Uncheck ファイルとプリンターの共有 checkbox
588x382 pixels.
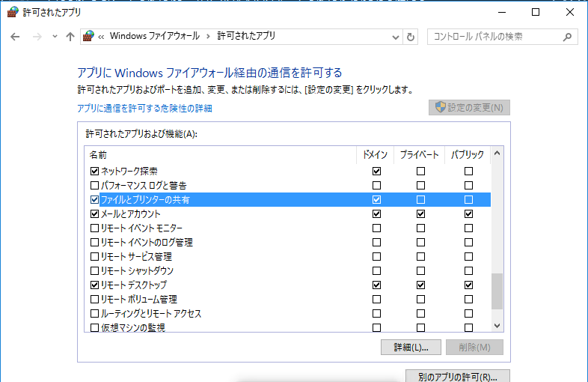(94, 200)
